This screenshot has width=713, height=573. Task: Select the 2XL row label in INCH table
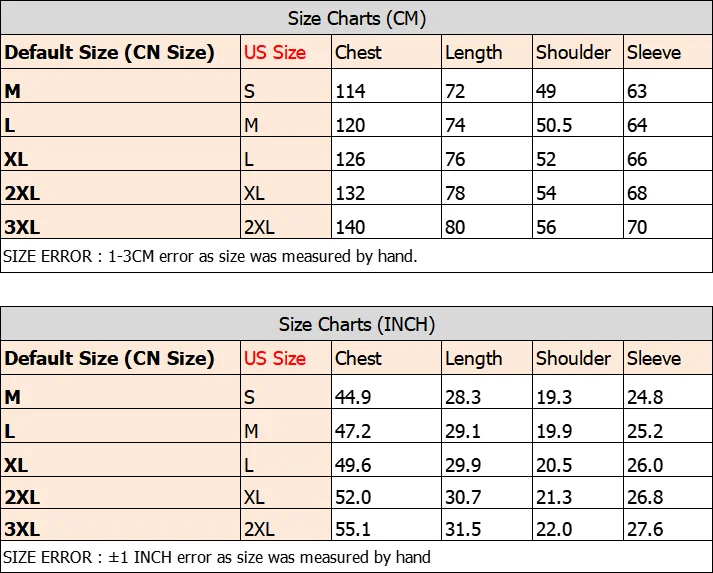[x=22, y=497]
